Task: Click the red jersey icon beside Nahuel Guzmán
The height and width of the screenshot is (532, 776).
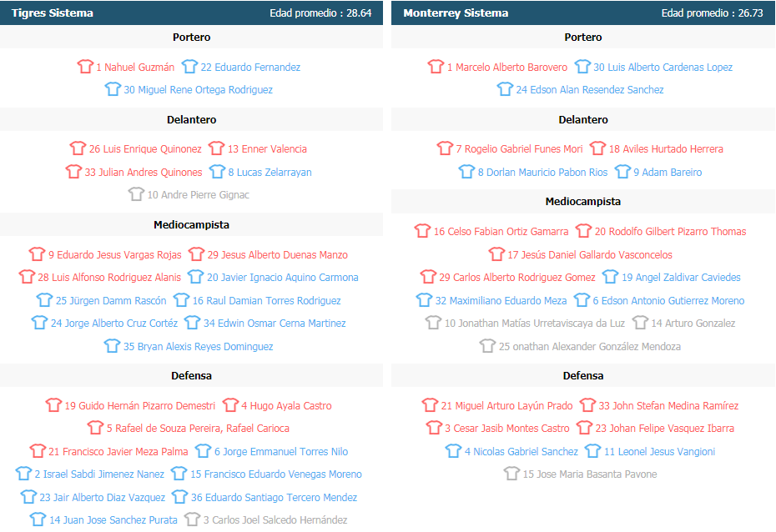Action: 85,66
